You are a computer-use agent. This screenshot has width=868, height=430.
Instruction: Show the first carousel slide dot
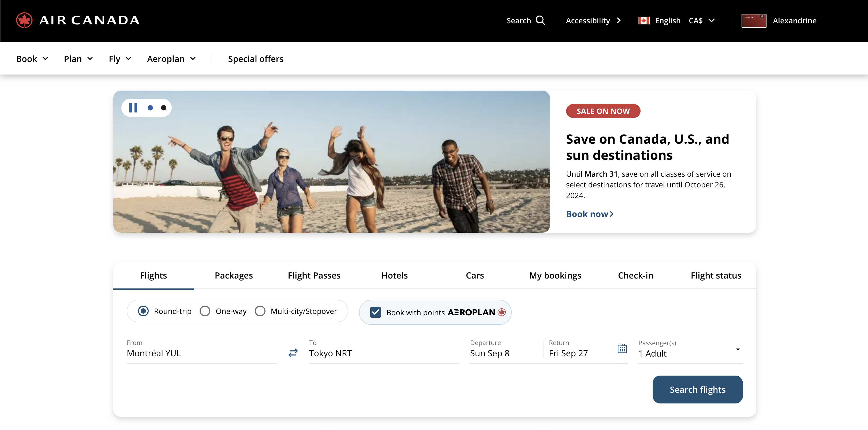click(150, 107)
